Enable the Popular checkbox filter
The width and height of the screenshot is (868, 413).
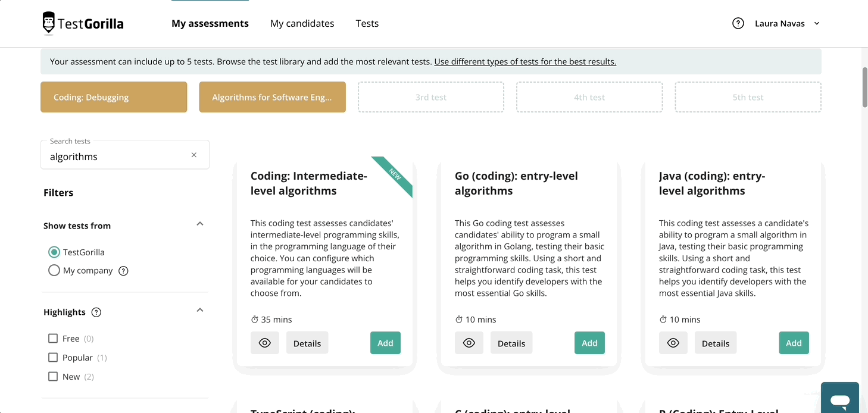point(53,358)
